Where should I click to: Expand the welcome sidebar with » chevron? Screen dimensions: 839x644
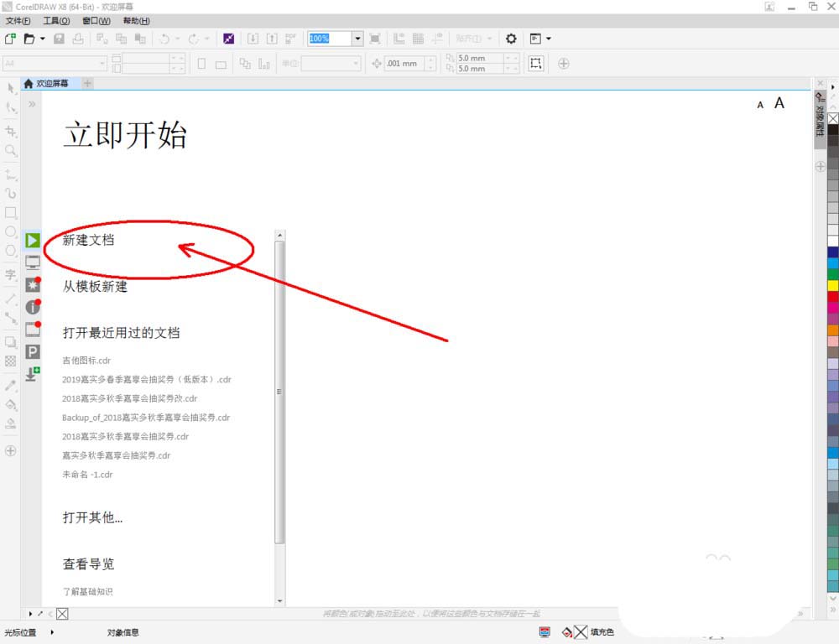(x=32, y=104)
